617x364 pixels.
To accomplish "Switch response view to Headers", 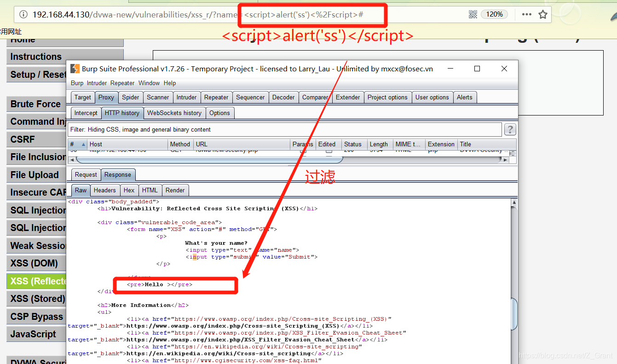I will (x=105, y=190).
